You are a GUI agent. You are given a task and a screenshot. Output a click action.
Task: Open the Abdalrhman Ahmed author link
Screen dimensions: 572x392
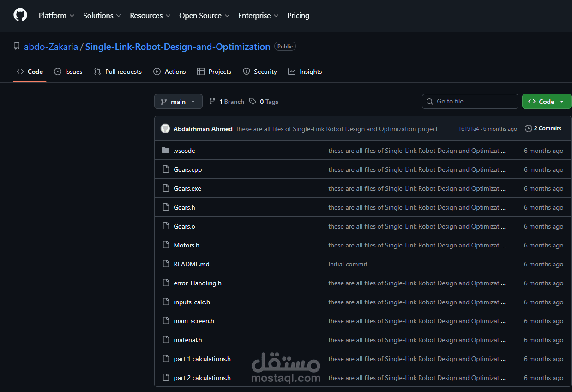tap(203, 129)
